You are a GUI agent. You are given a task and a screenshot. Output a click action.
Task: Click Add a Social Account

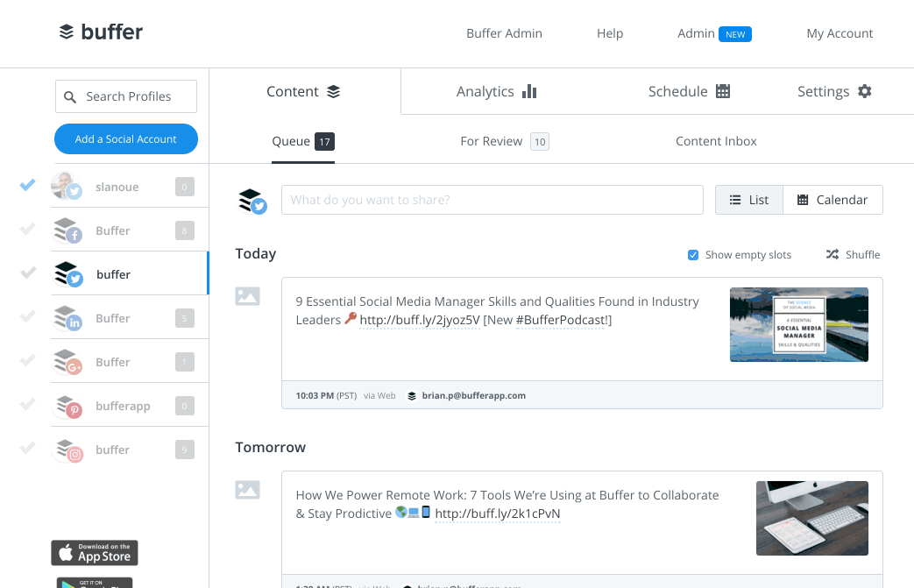pyautogui.click(x=125, y=138)
